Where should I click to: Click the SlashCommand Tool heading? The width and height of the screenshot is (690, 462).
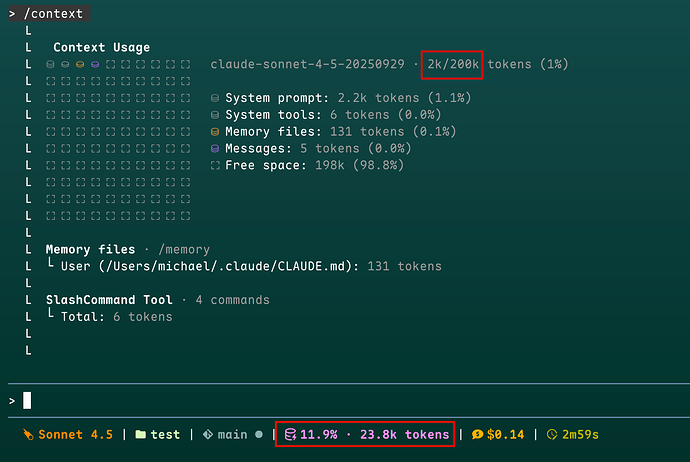pyautogui.click(x=109, y=300)
